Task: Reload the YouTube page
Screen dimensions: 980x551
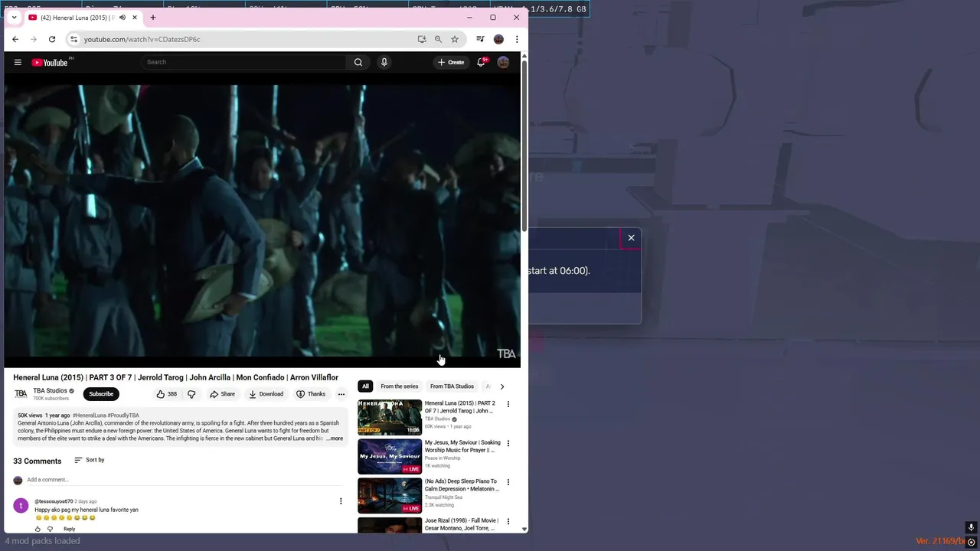Action: click(x=52, y=39)
